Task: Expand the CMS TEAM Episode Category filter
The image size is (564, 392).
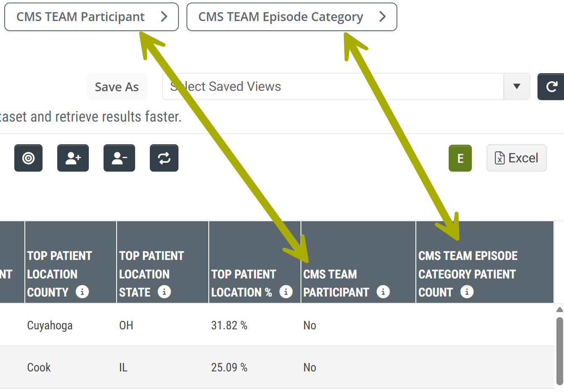Action: point(292,17)
